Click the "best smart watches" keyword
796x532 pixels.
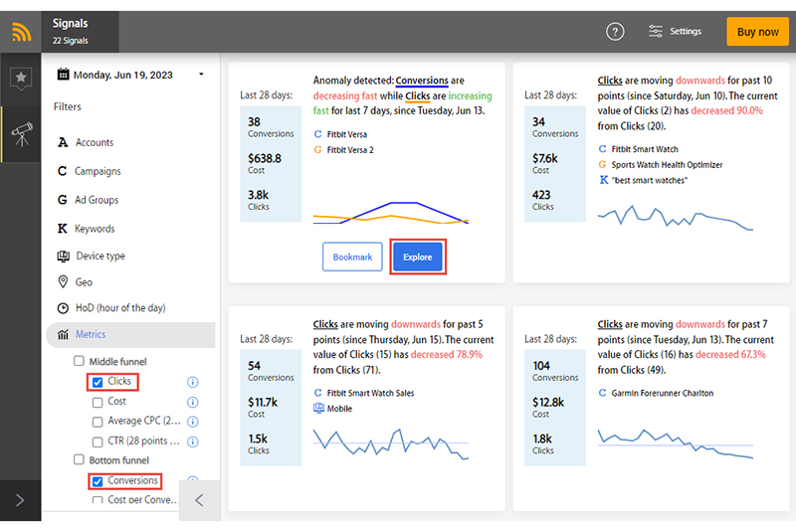click(650, 181)
